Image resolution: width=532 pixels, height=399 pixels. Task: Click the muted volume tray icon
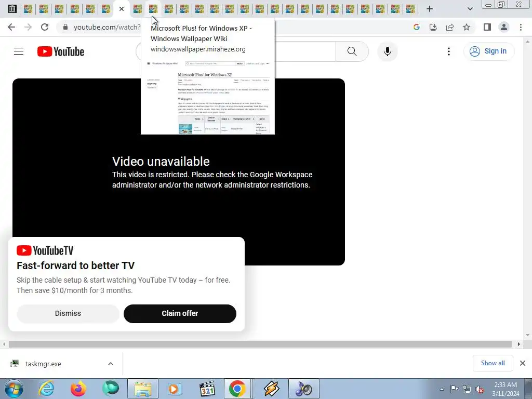click(480, 389)
